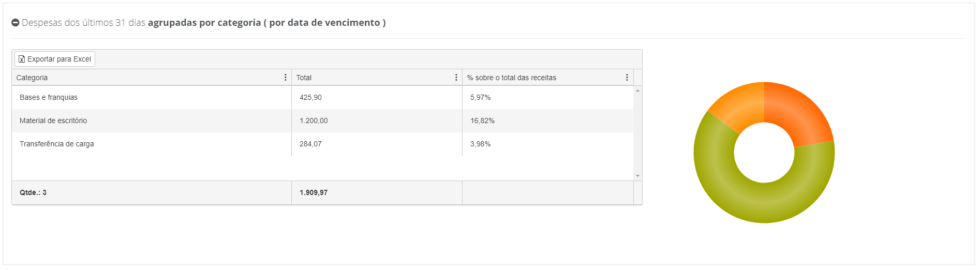
Task: Sort by the Categoria column header
Action: click(32, 78)
